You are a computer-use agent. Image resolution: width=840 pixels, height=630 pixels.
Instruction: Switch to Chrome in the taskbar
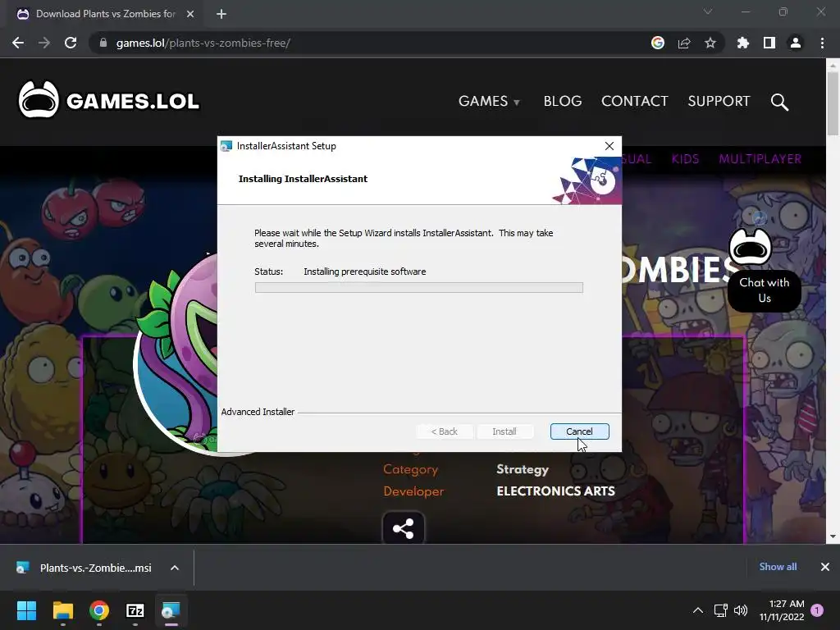(99, 610)
